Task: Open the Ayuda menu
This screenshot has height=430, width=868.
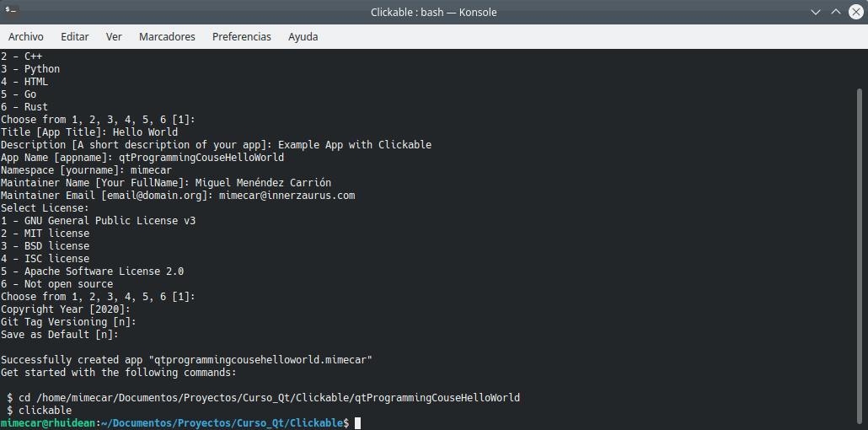Action: click(303, 37)
